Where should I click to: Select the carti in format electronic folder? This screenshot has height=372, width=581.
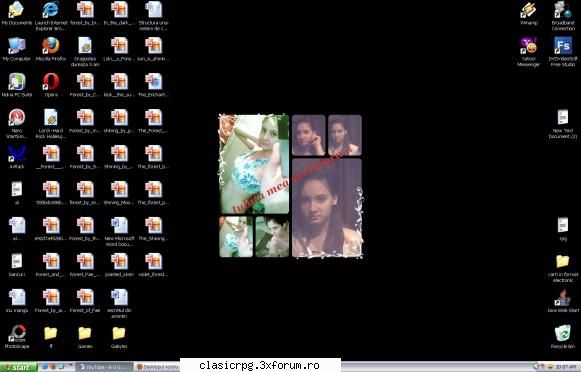click(563, 268)
